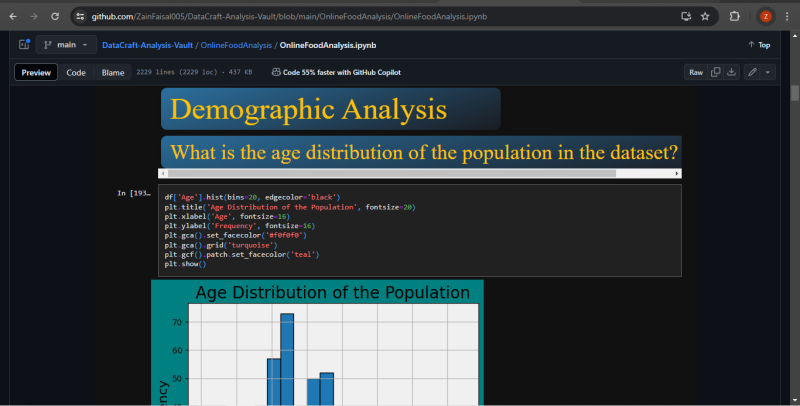
Task: Click the pencil edit file icon
Action: (x=752, y=72)
